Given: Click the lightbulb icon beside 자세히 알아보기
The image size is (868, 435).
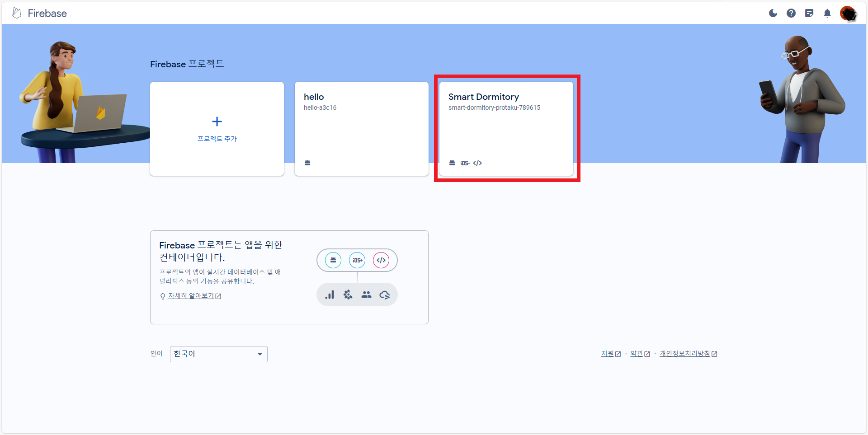Looking at the screenshot, I should (163, 296).
